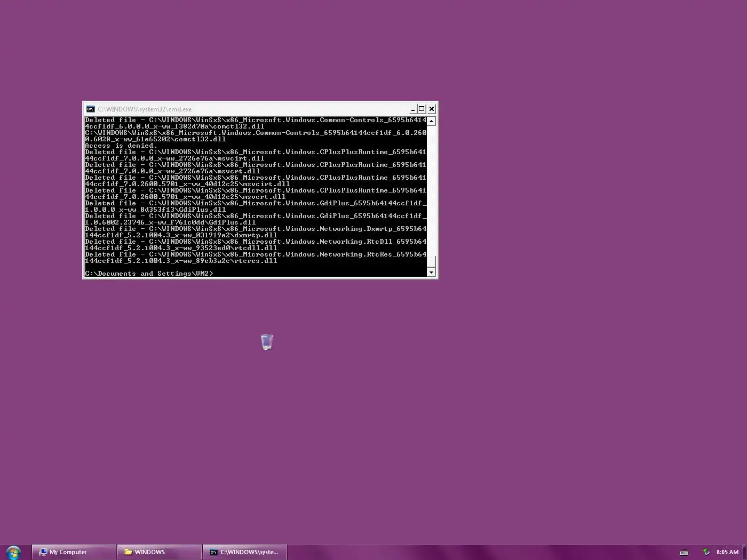The height and width of the screenshot is (560, 747).
Task: Click the line ending in rtcres.dll
Action: [x=181, y=261]
